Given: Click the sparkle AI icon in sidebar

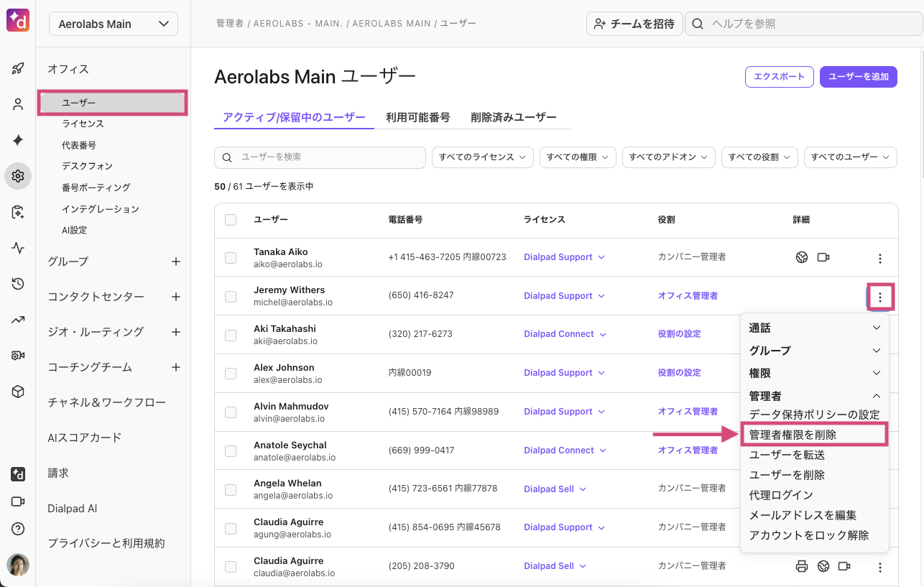Looking at the screenshot, I should (18, 140).
